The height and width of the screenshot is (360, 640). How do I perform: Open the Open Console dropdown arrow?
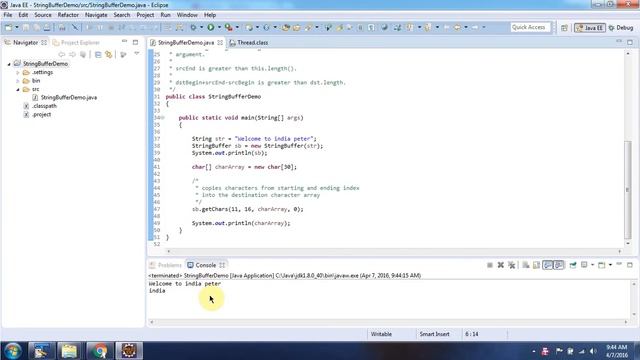[x=610, y=265]
